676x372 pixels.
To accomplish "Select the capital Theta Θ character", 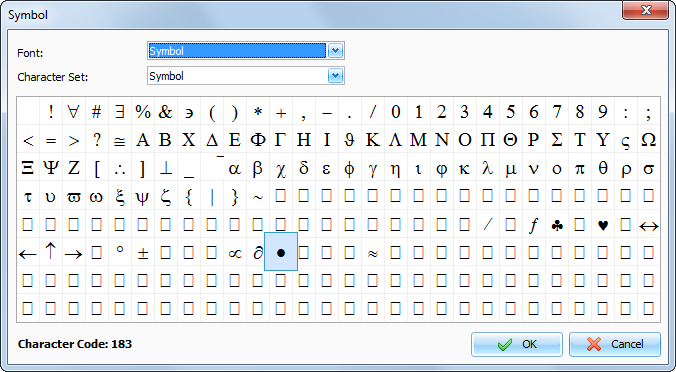I will 511,141.
